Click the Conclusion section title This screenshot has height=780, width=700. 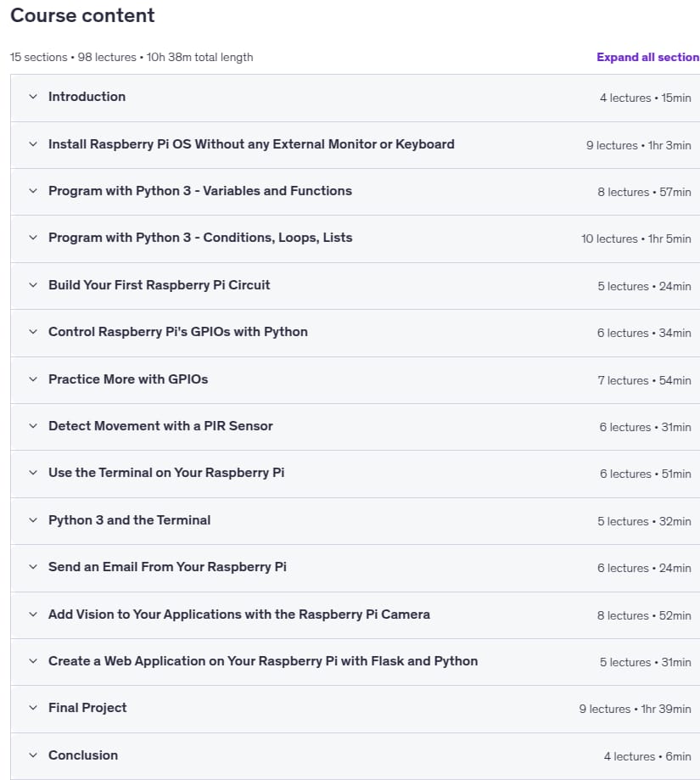click(x=83, y=755)
